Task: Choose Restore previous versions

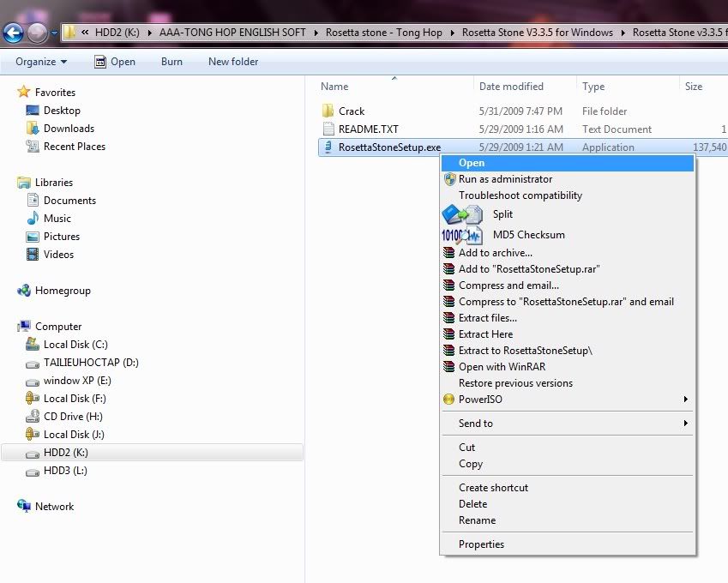Action: coord(568,383)
